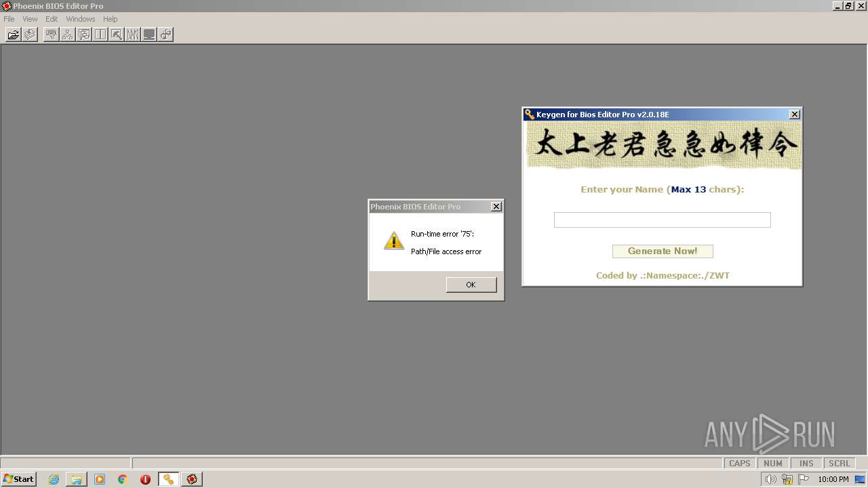
Task: Focus the Name input field in keygen
Action: 663,220
